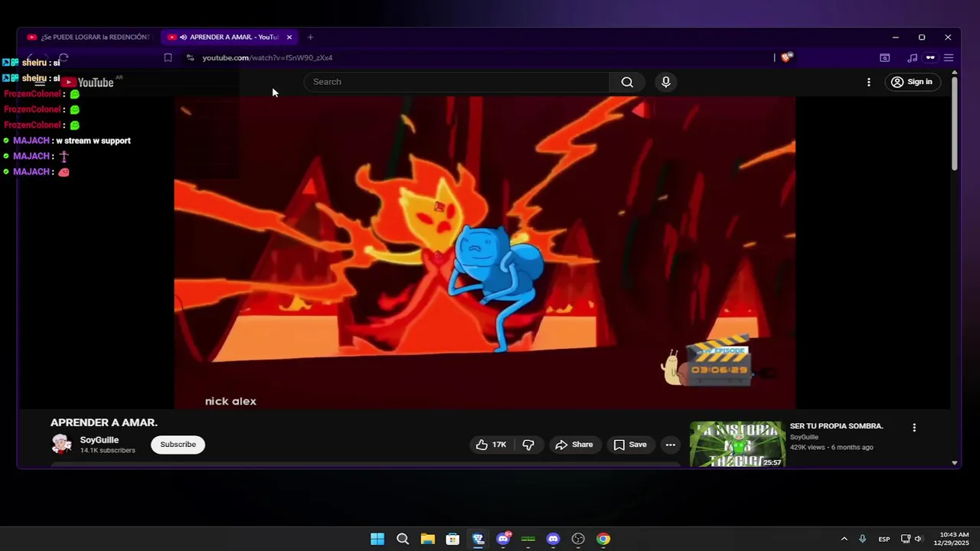Start voice search with the microphone icon
Screen dimensions: 980x551
[x=666, y=82]
